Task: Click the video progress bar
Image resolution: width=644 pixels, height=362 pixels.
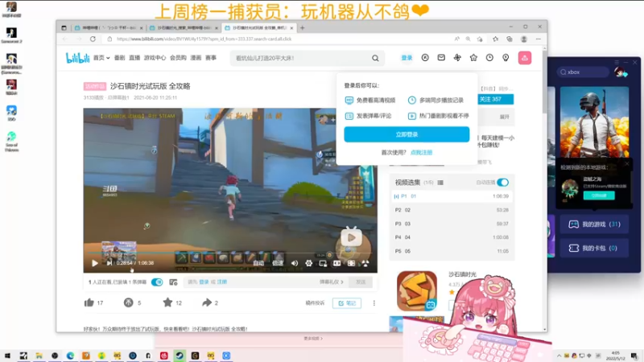Action: pyautogui.click(x=230, y=253)
